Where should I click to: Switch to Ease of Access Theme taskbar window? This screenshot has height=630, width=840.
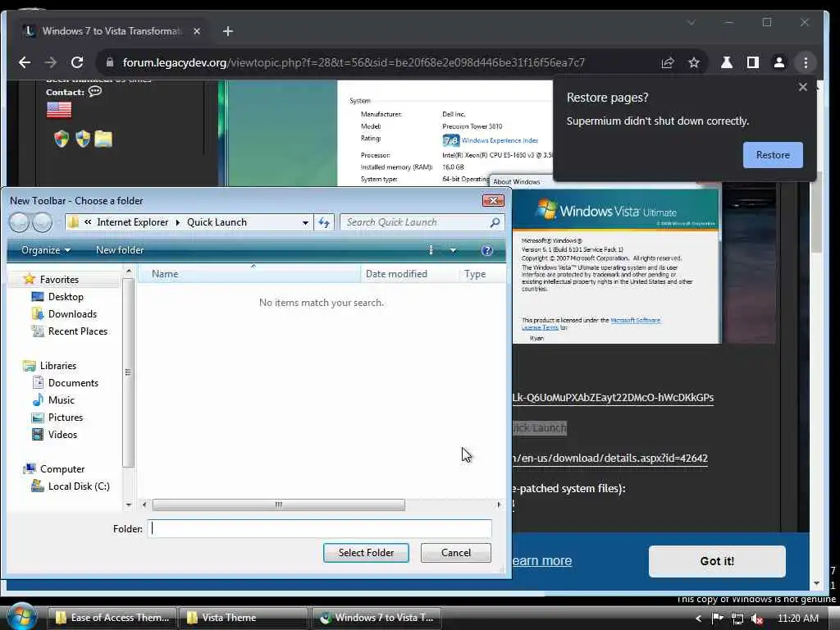pyautogui.click(x=112, y=618)
